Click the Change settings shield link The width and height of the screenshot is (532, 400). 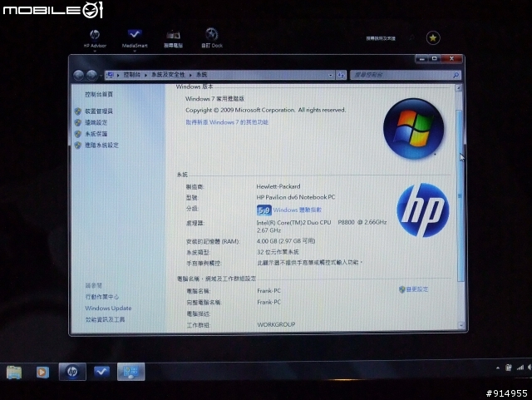[414, 289]
